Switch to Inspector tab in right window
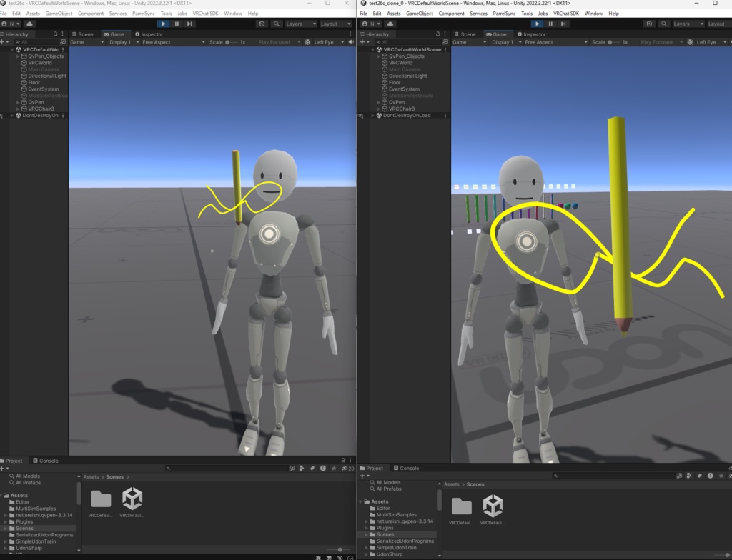 pos(531,34)
